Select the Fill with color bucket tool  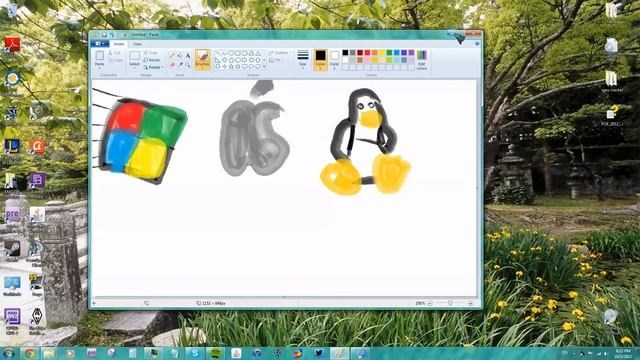pos(180,56)
